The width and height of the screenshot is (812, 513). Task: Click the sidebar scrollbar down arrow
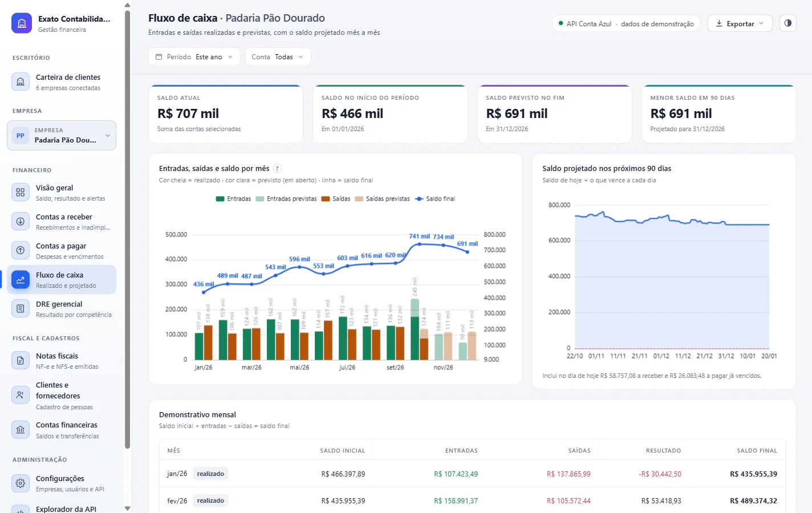[127, 508]
